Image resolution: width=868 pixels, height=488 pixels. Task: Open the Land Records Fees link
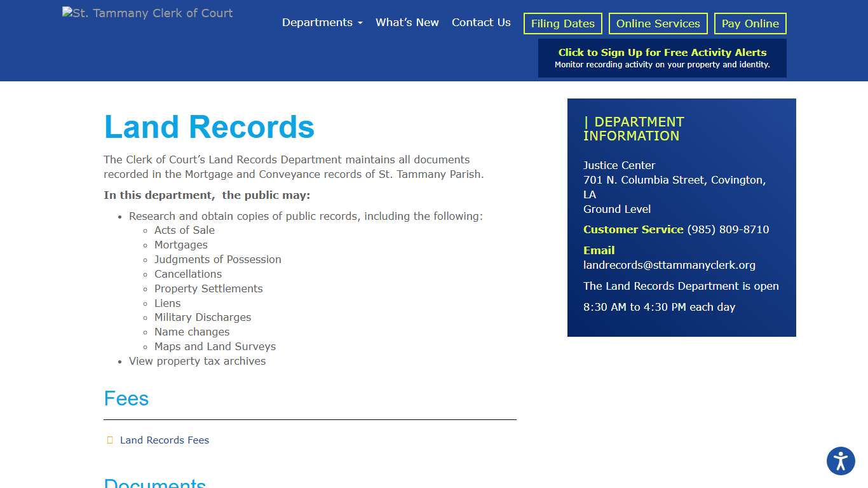pyautogui.click(x=164, y=439)
